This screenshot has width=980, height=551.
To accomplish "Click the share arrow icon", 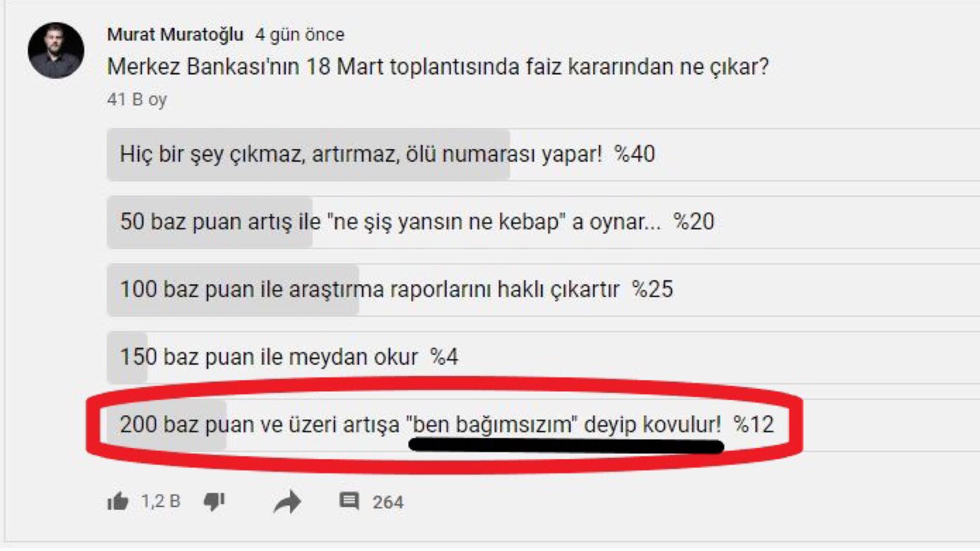I will coord(287,502).
